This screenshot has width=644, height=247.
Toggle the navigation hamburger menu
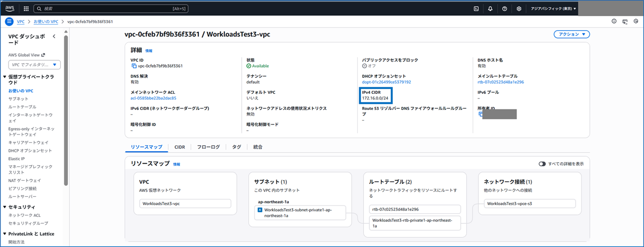[9, 22]
